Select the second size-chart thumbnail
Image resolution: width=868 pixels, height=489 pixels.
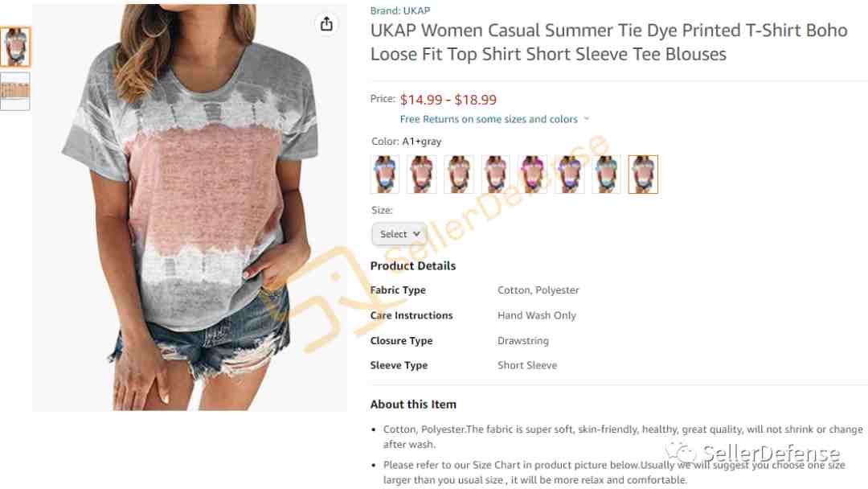coord(15,91)
